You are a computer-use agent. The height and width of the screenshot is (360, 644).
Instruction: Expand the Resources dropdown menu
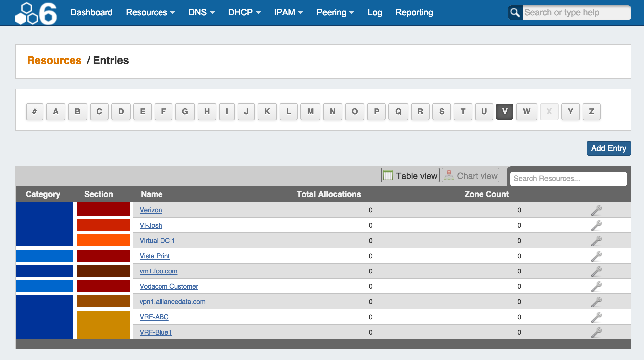click(150, 13)
